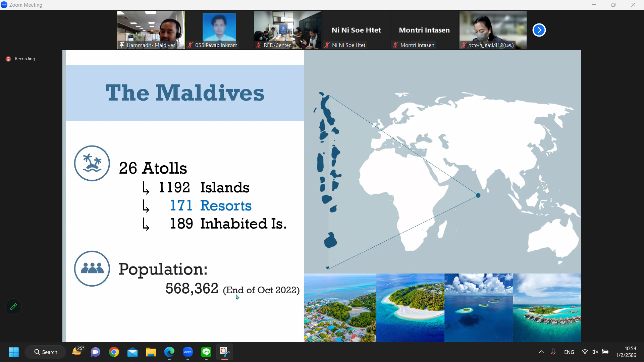The height and width of the screenshot is (362, 644).
Task: Open File Explorer from taskbar
Action: [x=151, y=352]
